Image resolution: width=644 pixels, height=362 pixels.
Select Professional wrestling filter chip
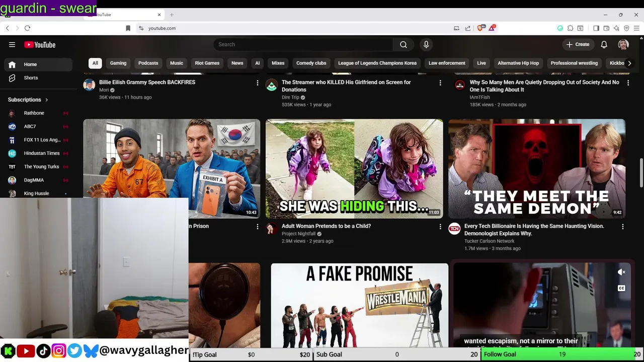[574, 63]
